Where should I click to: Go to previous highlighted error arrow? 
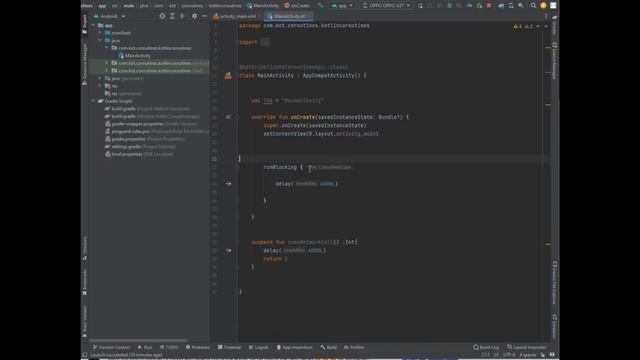(538, 26)
